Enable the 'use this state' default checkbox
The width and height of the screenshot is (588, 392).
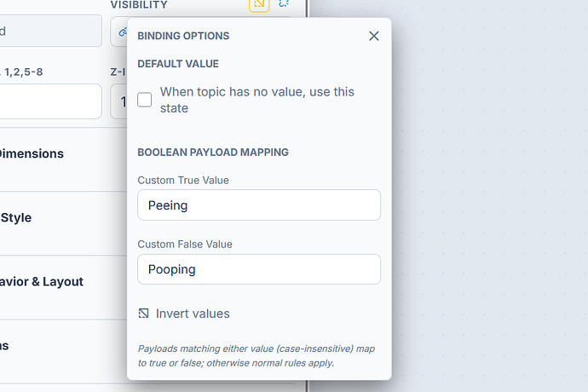coord(144,100)
